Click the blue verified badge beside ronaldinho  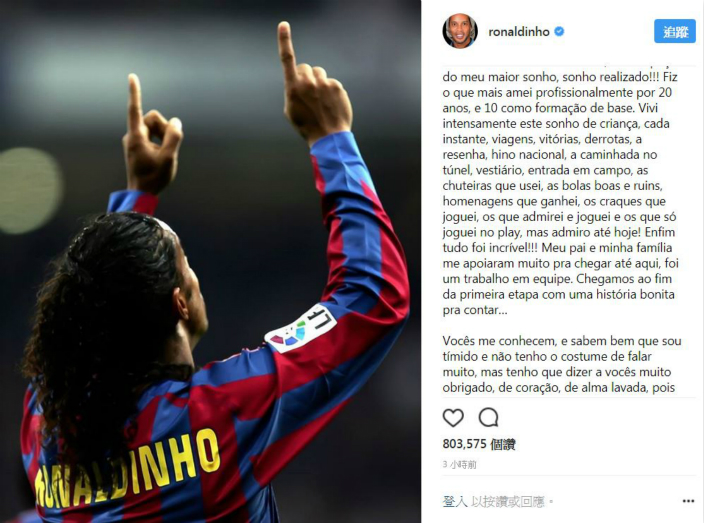(x=559, y=31)
